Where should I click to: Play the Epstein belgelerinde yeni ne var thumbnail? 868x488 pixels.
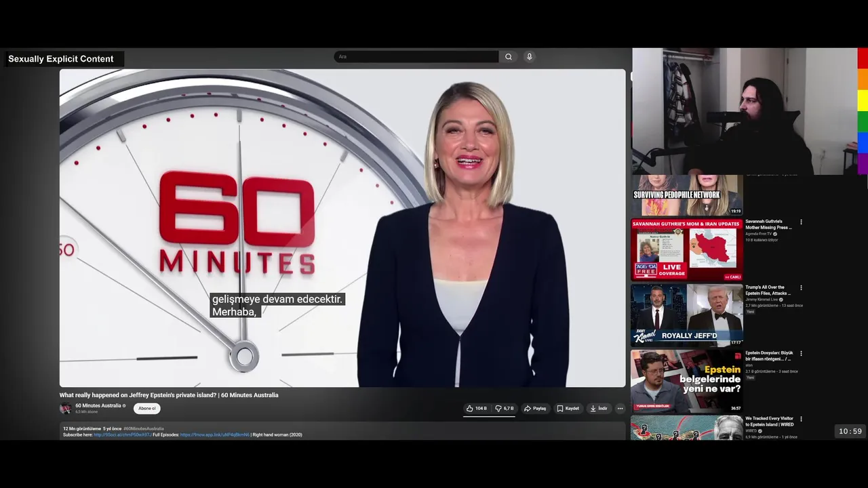687,381
